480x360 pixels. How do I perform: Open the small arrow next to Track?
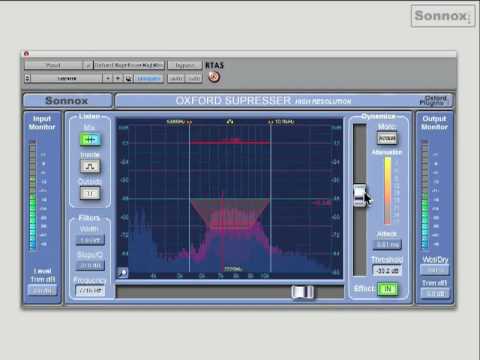point(88,65)
